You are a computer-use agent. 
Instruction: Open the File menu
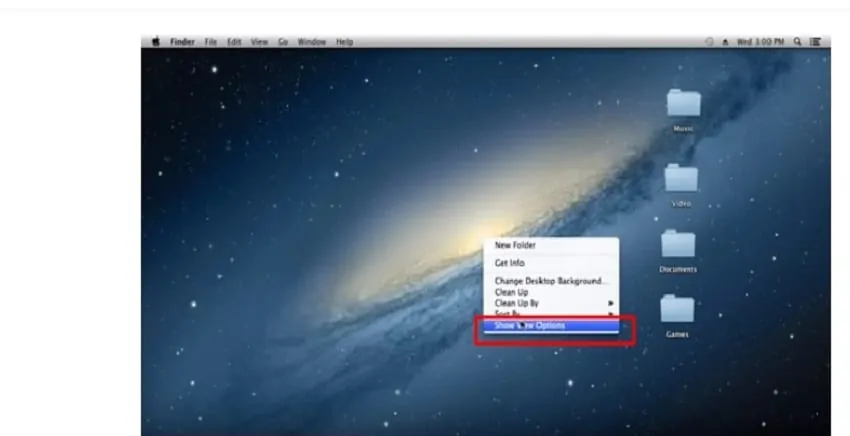point(210,42)
